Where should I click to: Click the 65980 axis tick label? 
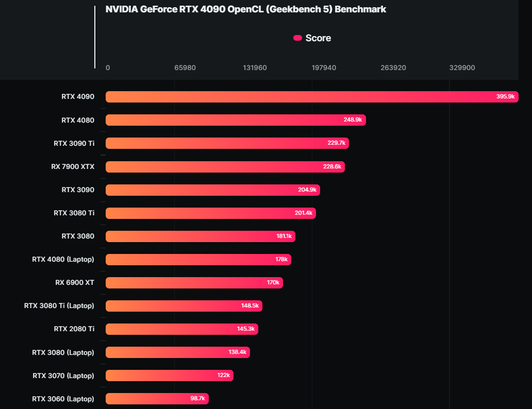tap(185, 68)
